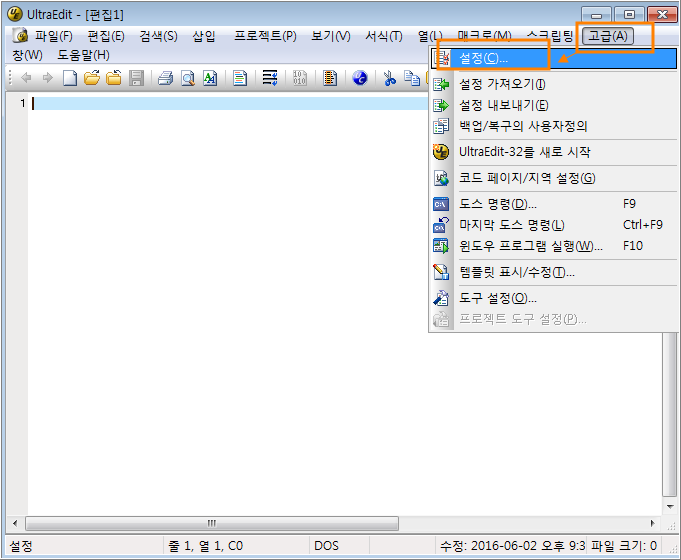The width and height of the screenshot is (681, 560).
Task: Open 도구 설정(O)... entry
Action: click(x=554, y=298)
